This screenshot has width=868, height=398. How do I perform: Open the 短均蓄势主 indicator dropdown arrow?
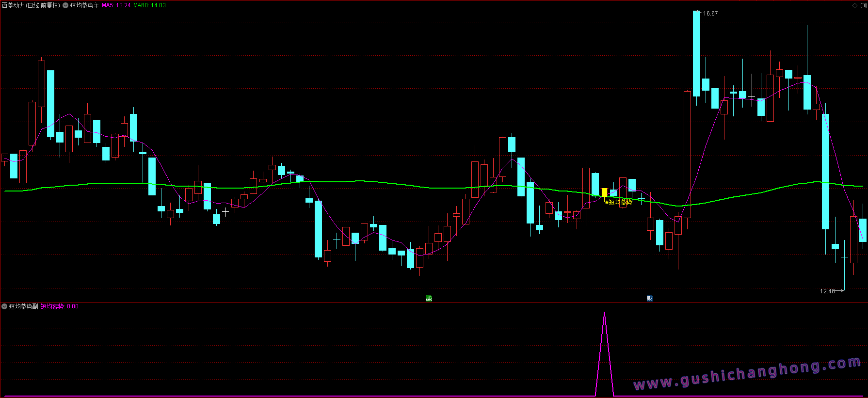click(x=65, y=5)
